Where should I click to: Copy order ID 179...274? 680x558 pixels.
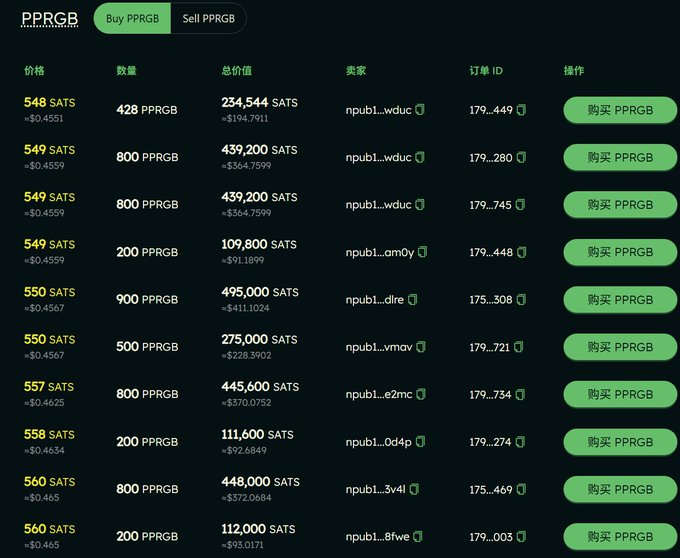(520, 441)
